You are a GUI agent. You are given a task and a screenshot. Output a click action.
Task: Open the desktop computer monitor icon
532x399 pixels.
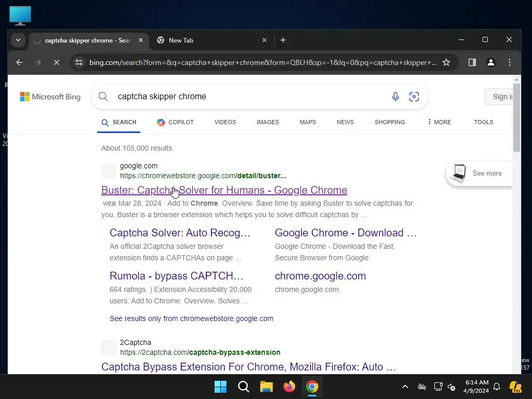coord(20,16)
